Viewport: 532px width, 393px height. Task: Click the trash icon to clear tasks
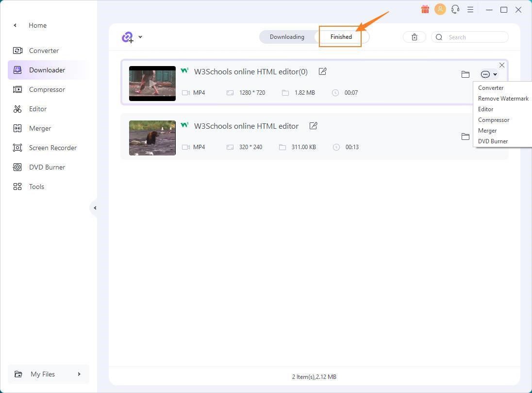(414, 36)
